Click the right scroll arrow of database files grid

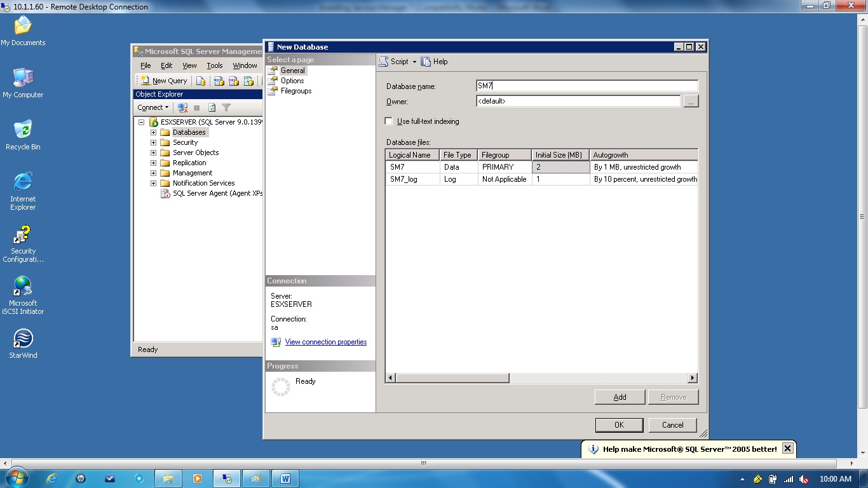693,378
